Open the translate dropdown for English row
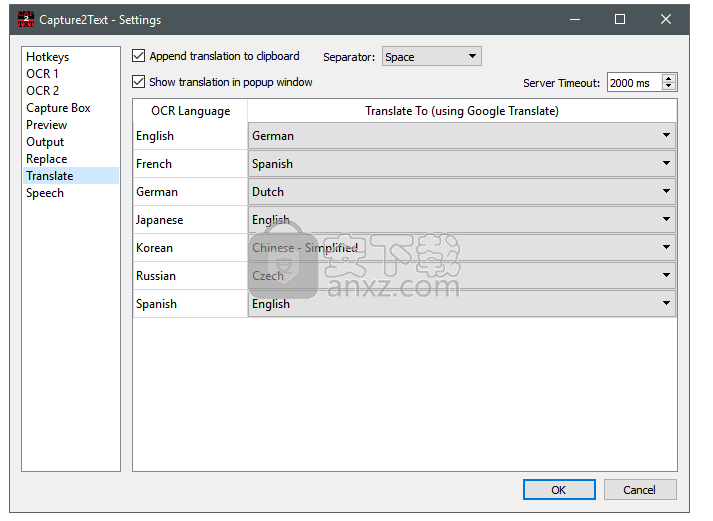Screen dimensions: 713x521 coord(462,135)
